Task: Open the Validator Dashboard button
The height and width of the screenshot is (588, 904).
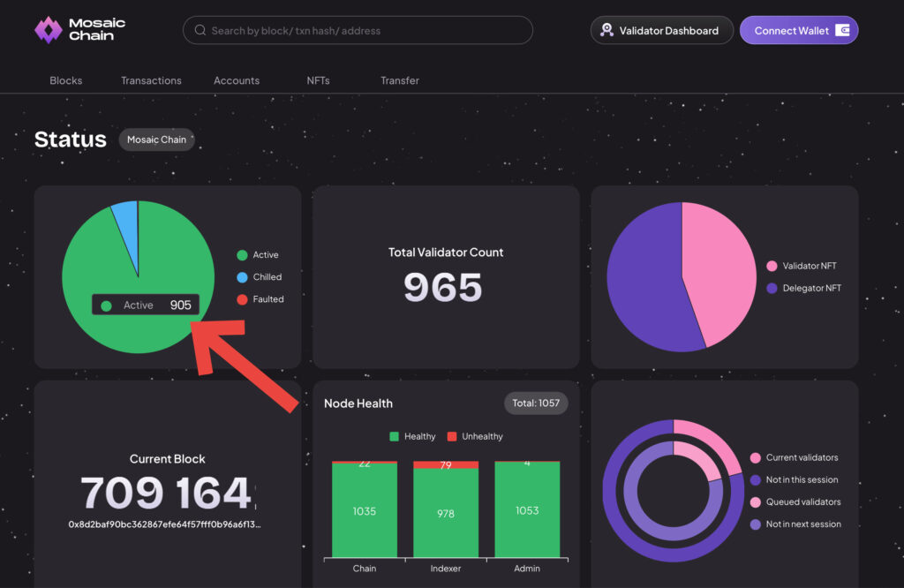Action: [x=661, y=30]
